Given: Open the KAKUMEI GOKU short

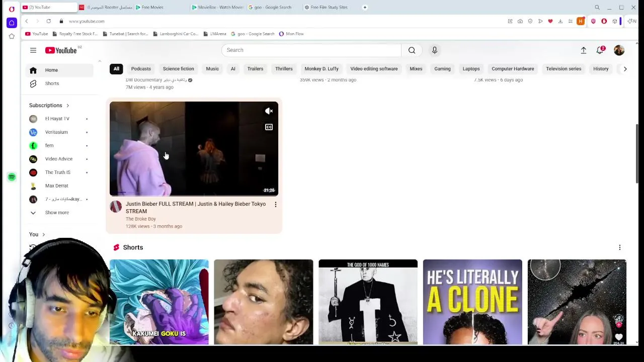Looking at the screenshot, I should tap(159, 302).
